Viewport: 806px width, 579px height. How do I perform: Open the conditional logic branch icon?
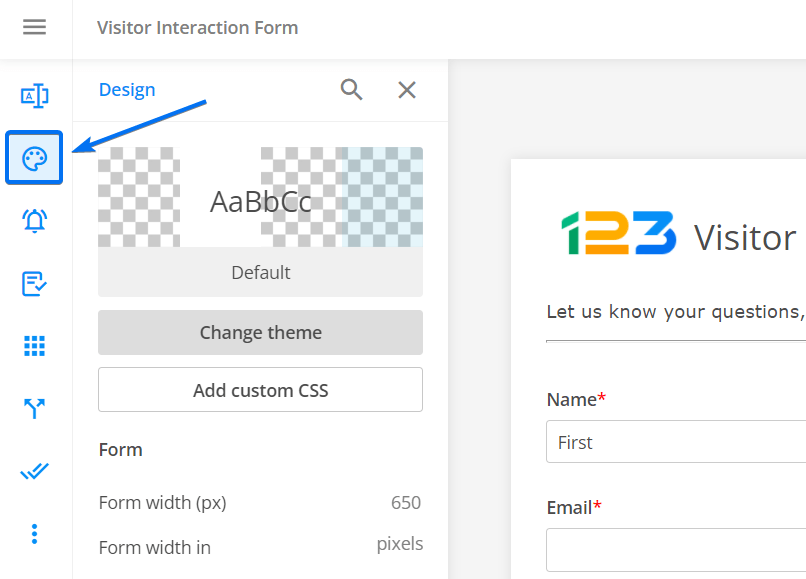[35, 408]
